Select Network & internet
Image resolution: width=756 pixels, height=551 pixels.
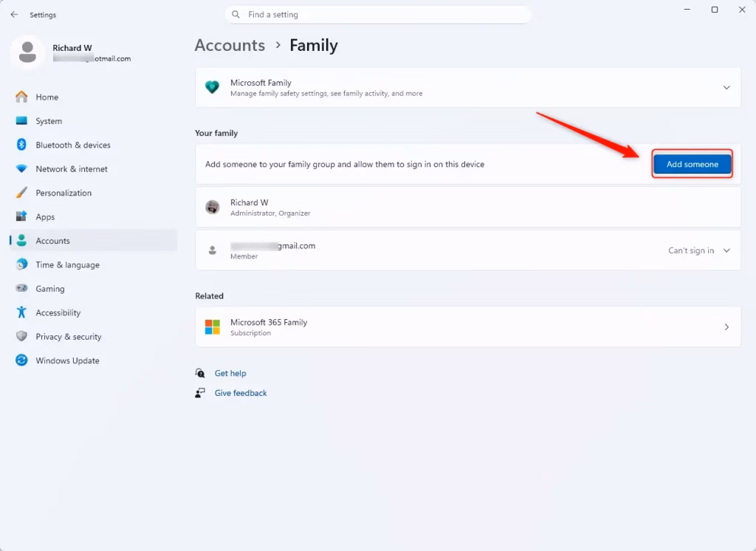(x=94, y=169)
